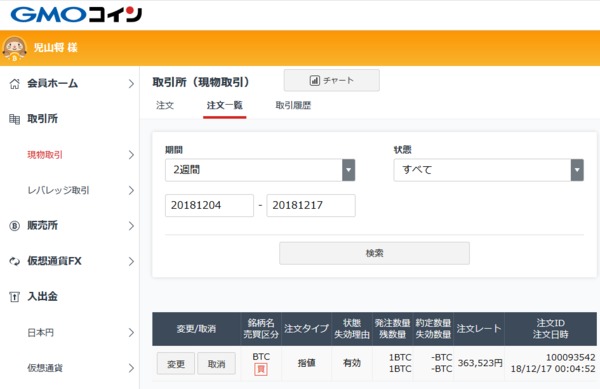The width and height of the screenshot is (600, 389).
Task: Open the チャート chart button
Action: 332,80
